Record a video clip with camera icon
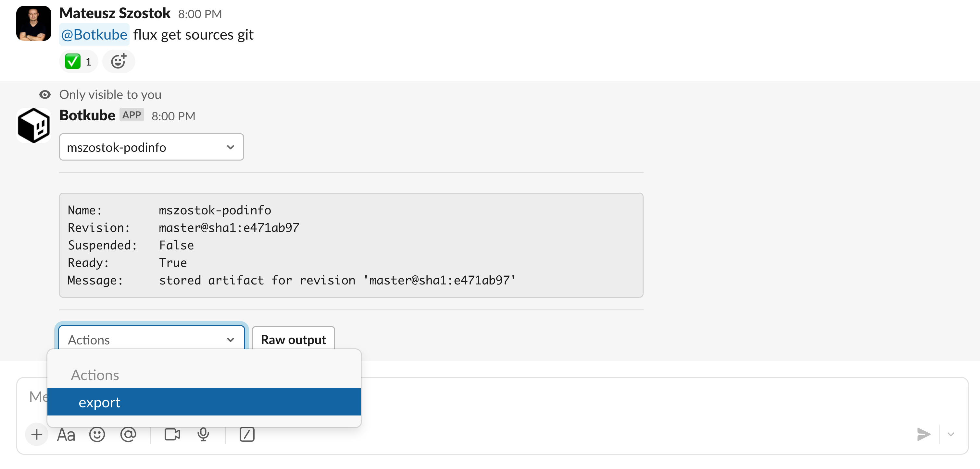Image resolution: width=980 pixels, height=469 pixels. (172, 434)
